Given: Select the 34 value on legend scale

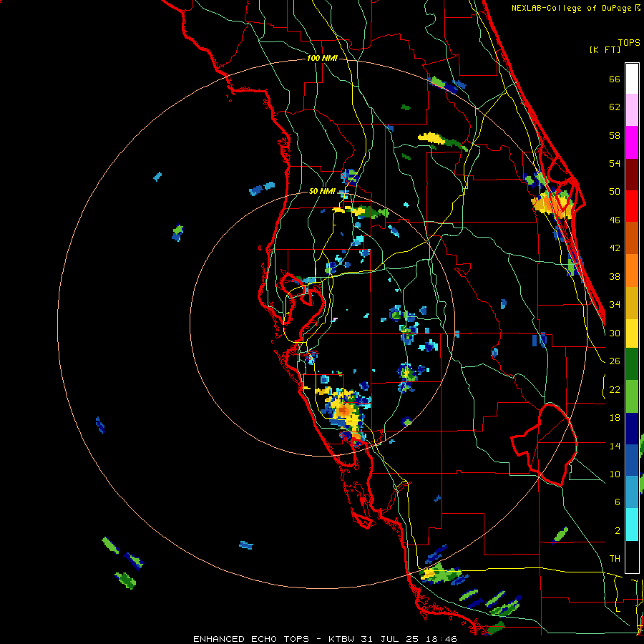Looking at the screenshot, I should point(615,305).
